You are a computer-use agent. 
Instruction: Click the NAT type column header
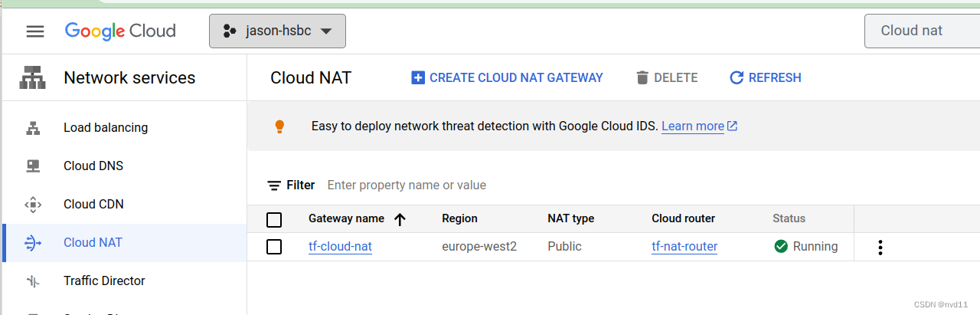click(571, 218)
